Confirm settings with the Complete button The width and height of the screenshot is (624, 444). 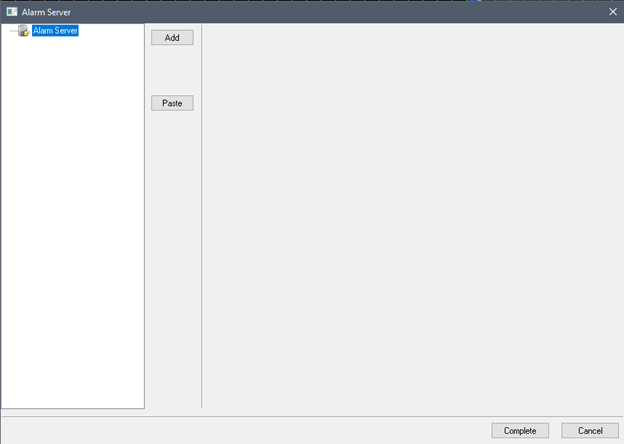click(520, 430)
